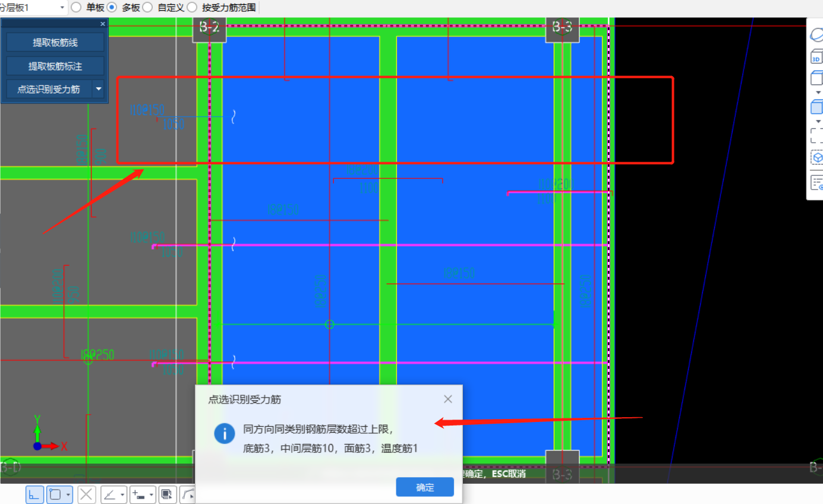Screen dimensions: 823x504
Task: Click the dashed-box cube icon in right toolbar
Action: coord(817,157)
